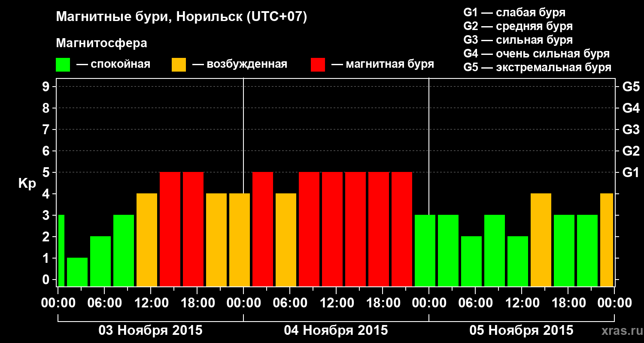Click the right-axis 'G5' level label

631,87
